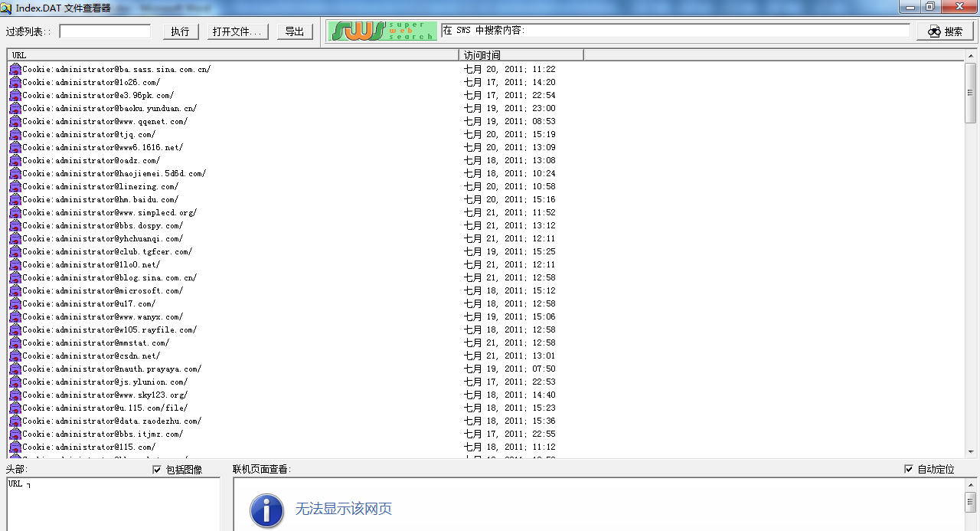Click cookie icon for club.tgfcer.com row
The image size is (980, 531).
coord(15,251)
